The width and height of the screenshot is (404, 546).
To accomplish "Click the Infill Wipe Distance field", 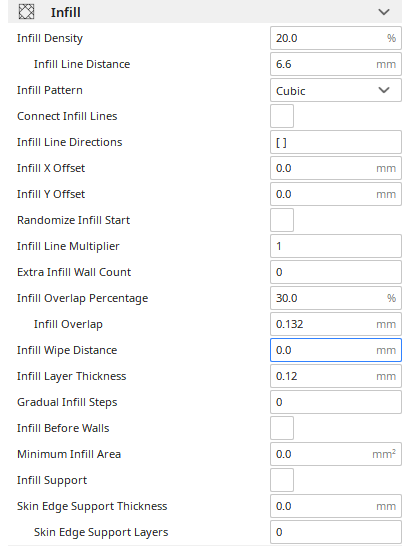I will point(336,350).
